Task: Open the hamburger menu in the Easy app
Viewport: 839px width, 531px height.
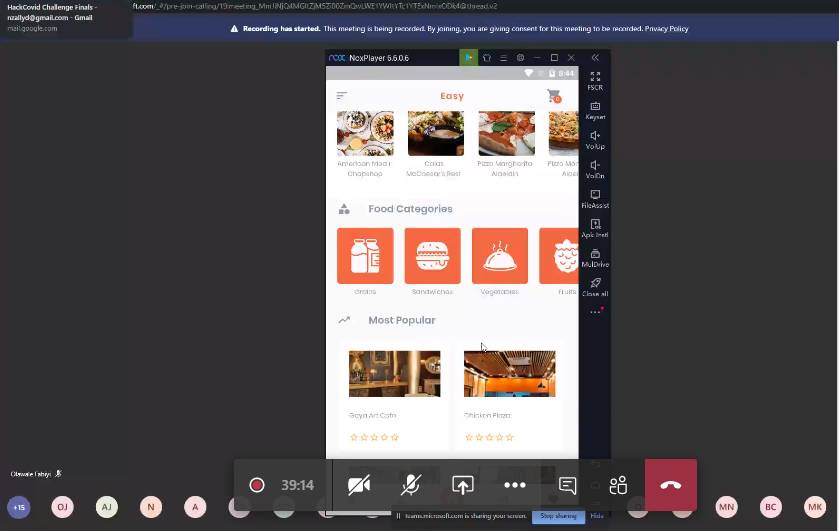Action: point(341,95)
